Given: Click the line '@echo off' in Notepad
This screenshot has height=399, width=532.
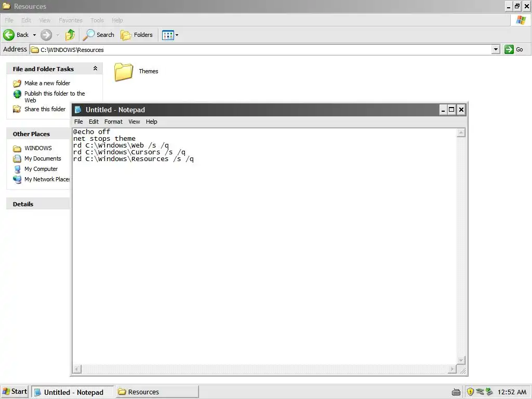Looking at the screenshot, I should click(x=91, y=131).
